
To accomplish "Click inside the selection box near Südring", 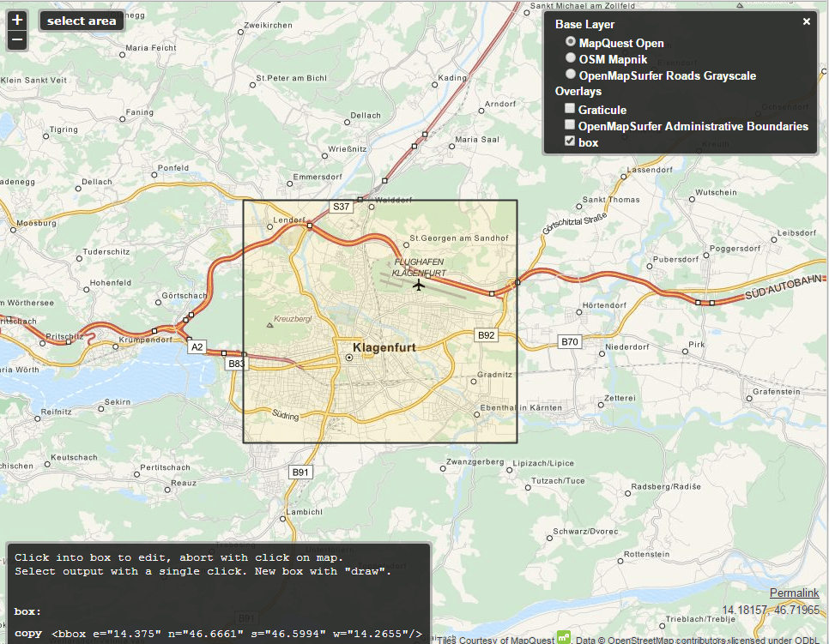I will (286, 416).
